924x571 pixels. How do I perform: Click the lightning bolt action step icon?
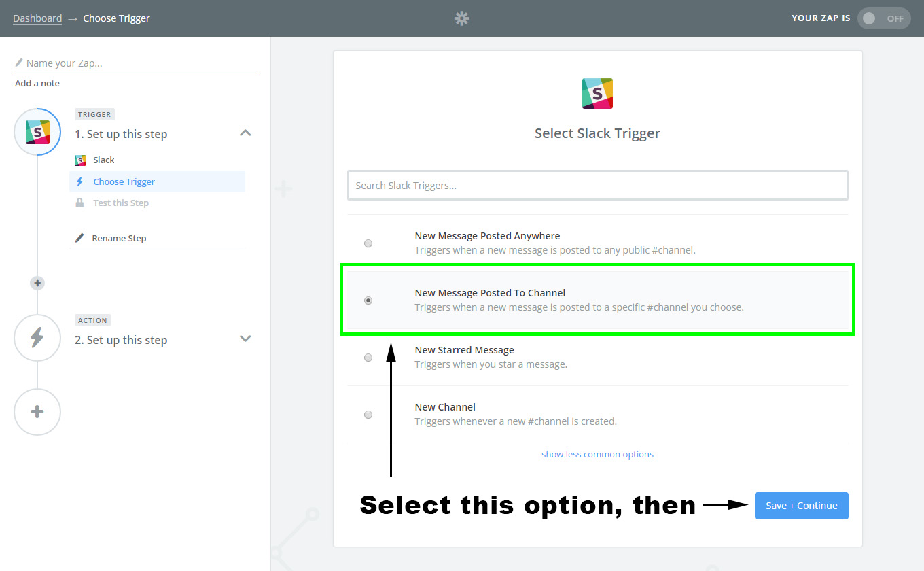click(37, 338)
